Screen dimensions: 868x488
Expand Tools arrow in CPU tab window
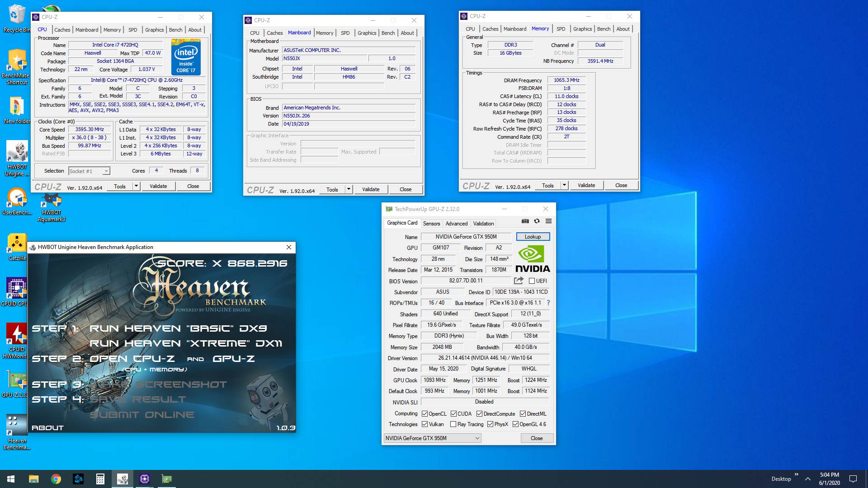point(136,186)
